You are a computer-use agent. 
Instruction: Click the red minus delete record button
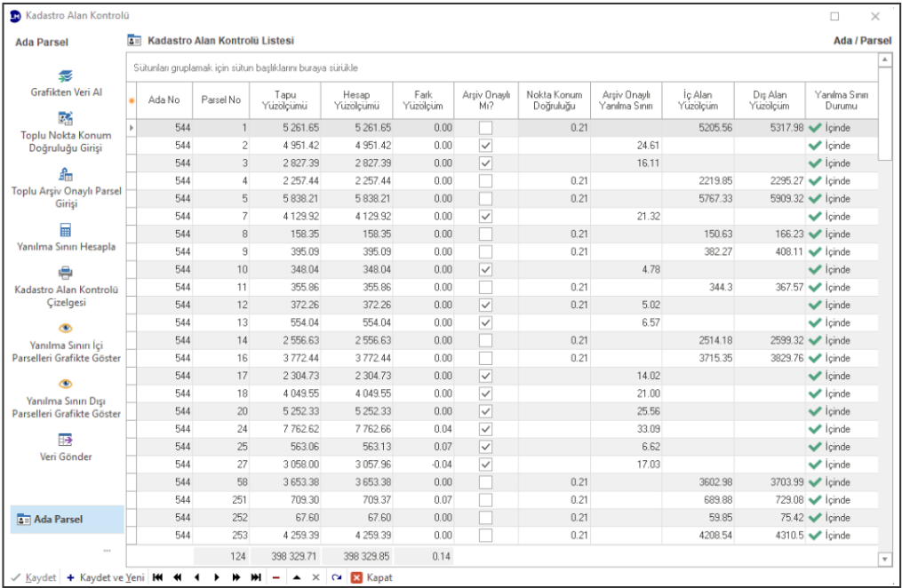[276, 577]
